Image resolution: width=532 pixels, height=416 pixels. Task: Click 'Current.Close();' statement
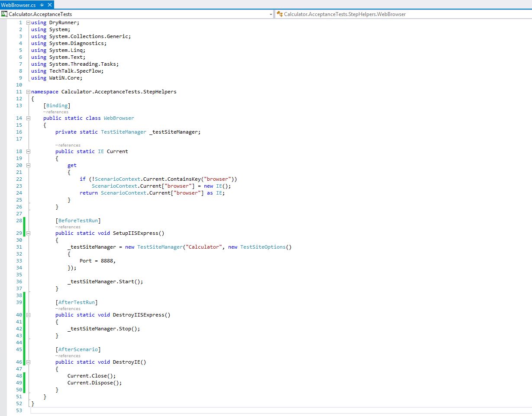(92, 376)
